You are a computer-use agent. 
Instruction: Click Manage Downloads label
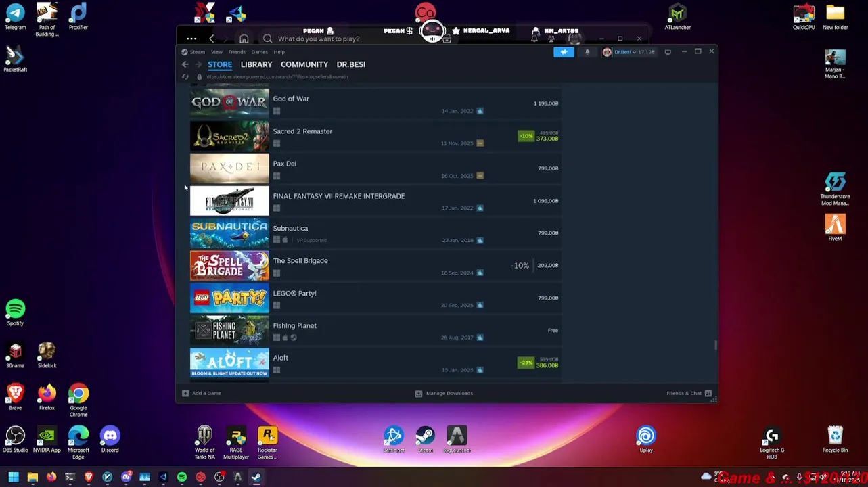pyautogui.click(x=449, y=393)
